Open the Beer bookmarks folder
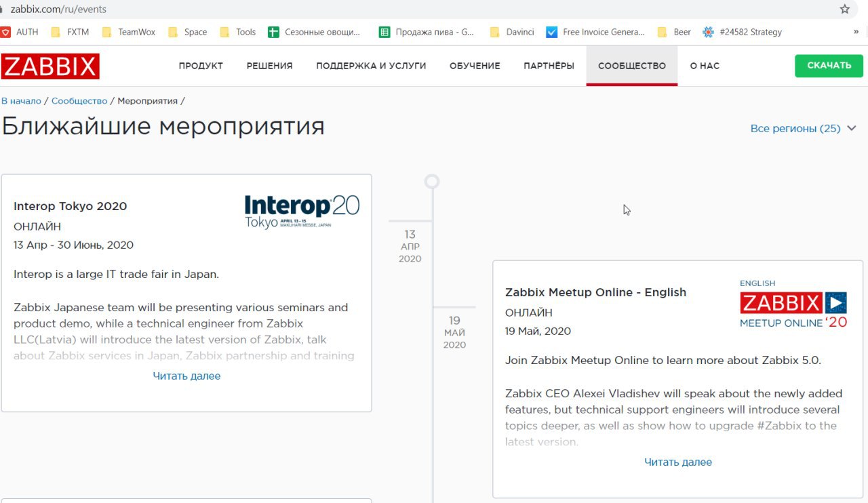The width and height of the screenshot is (868, 503). coord(675,32)
